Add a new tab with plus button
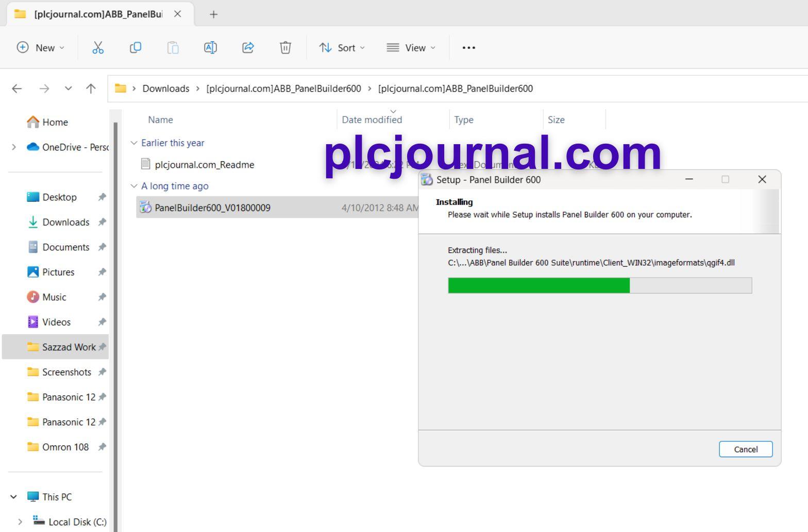The width and height of the screenshot is (808, 532). (x=213, y=14)
